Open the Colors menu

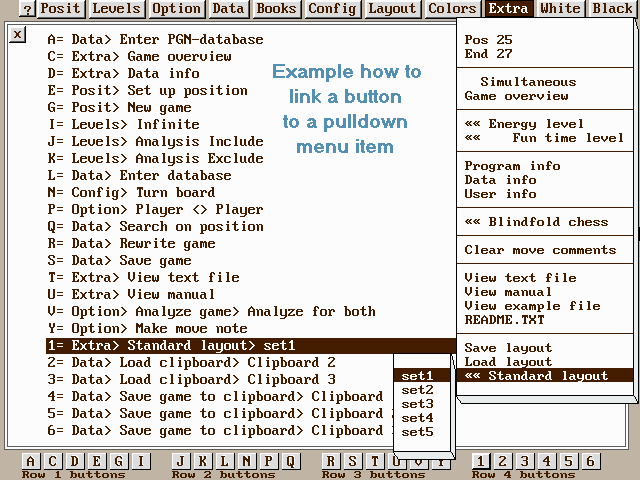(x=452, y=9)
